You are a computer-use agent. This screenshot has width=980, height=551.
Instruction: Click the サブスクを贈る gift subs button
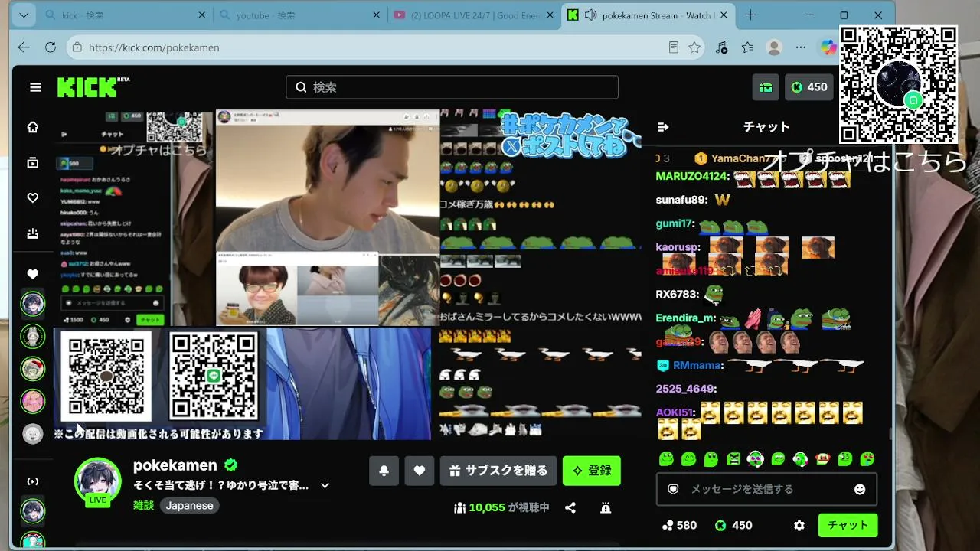coord(498,471)
